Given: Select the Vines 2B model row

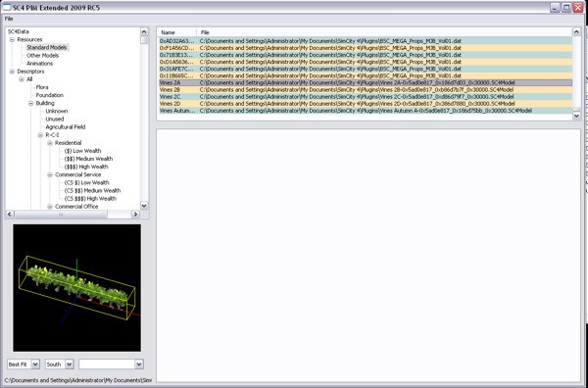Looking at the screenshot, I should click(366, 89).
